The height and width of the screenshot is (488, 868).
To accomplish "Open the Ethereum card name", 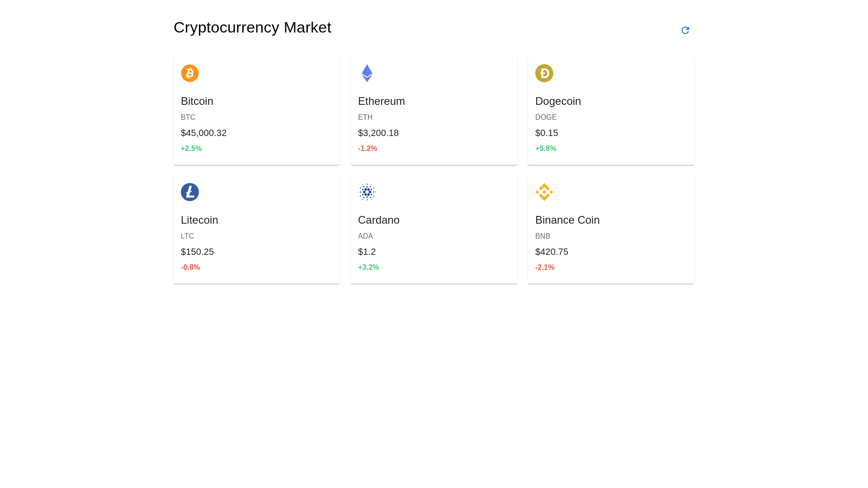I will coord(381,101).
